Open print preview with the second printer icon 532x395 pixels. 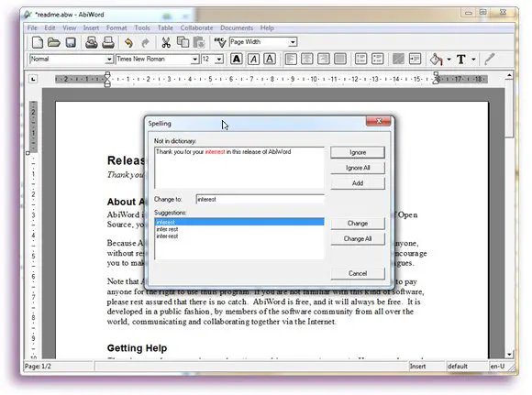(x=108, y=42)
